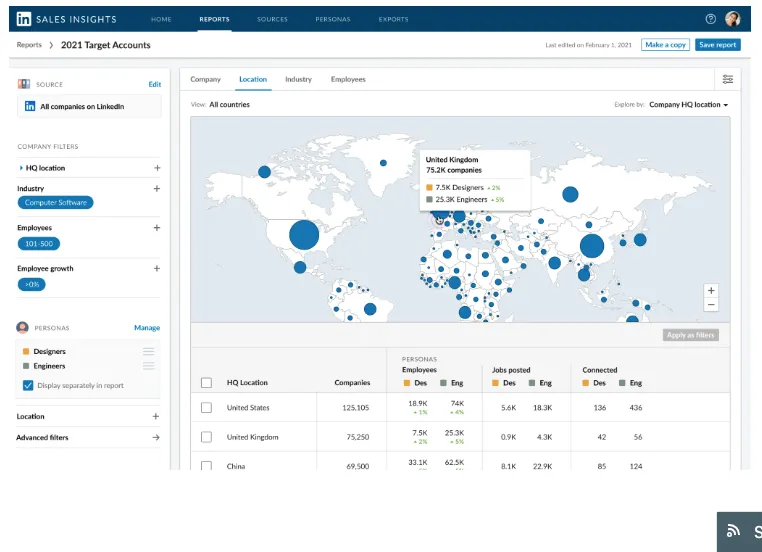Select the Alaska bubble on the map
Image resolution: width=762 pixels, height=552 pixels.
click(x=264, y=172)
